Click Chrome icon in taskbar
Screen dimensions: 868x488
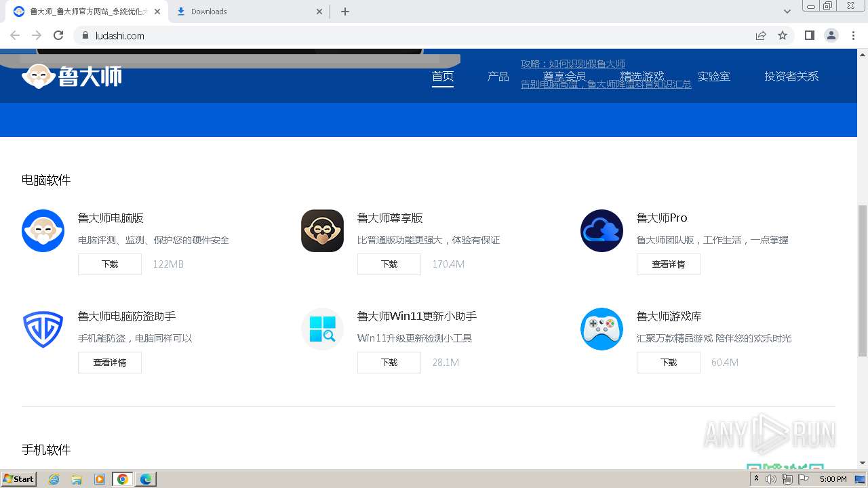[x=123, y=479]
